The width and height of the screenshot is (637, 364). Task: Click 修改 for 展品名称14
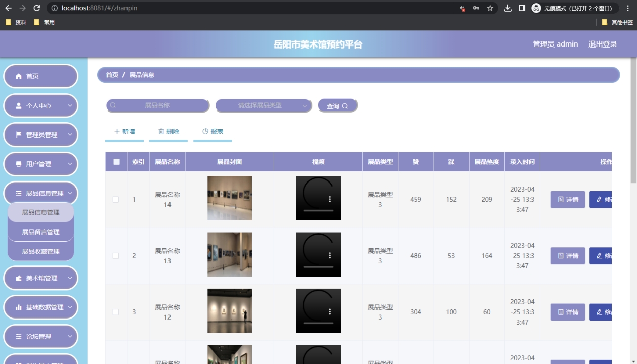tap(601, 200)
